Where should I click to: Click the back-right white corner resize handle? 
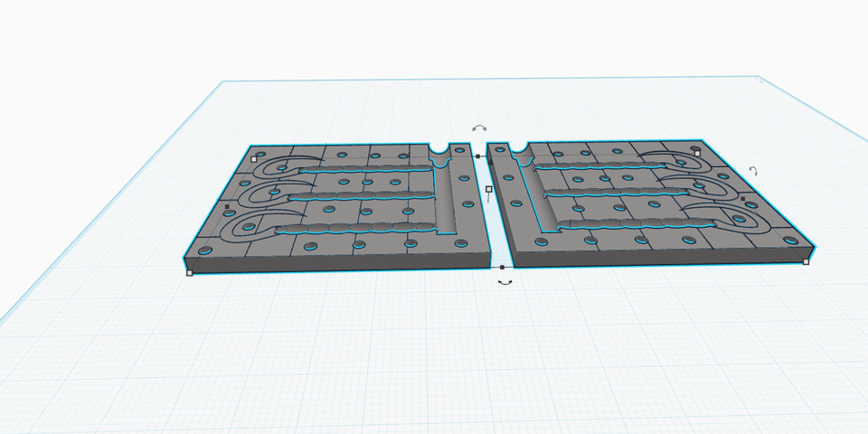point(697,153)
